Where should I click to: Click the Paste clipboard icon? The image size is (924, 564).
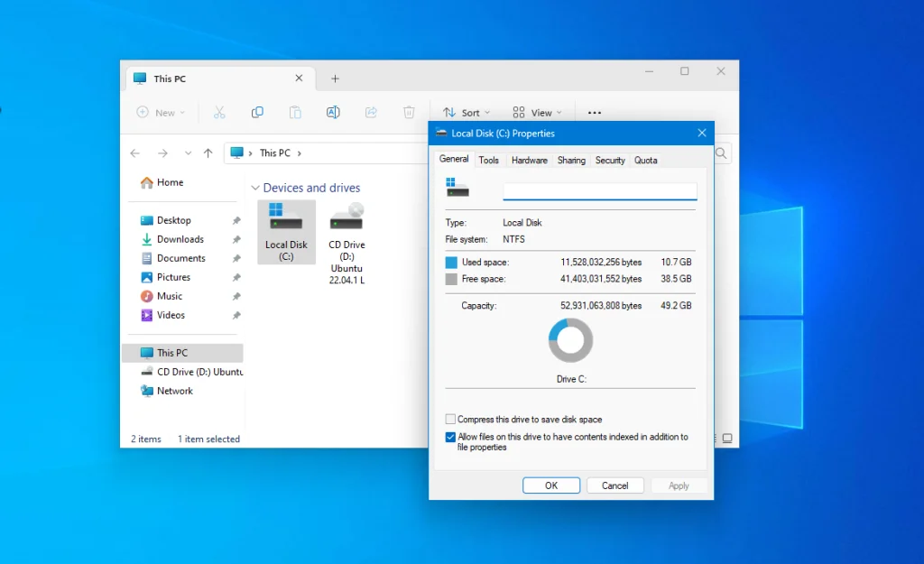(295, 113)
